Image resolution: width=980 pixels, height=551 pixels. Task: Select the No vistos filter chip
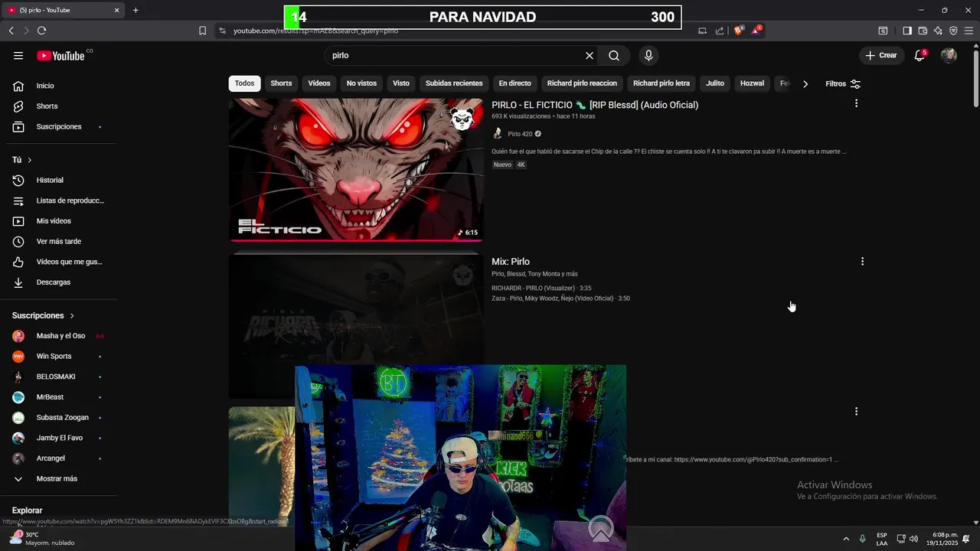pyautogui.click(x=361, y=83)
